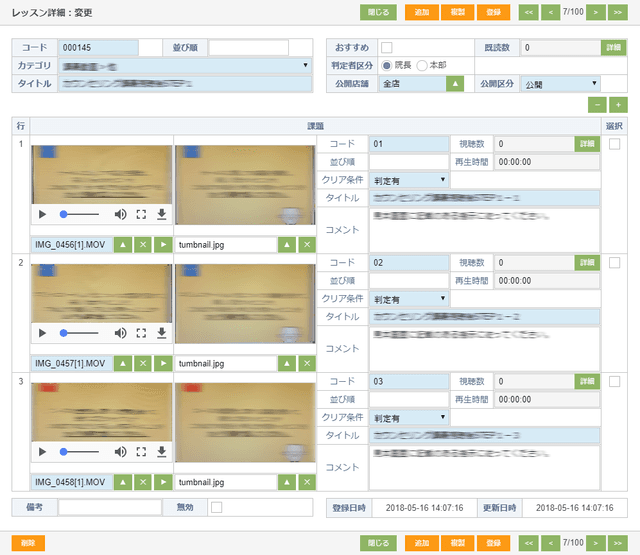Upload a new thumbnail for row 1
The image size is (640, 555).
click(x=287, y=245)
